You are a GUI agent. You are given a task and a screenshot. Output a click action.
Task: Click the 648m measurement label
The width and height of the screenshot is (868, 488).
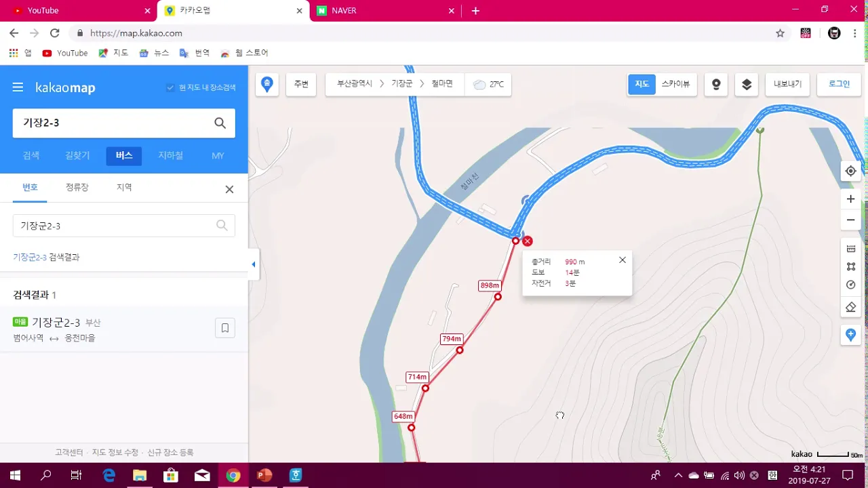pos(403,416)
